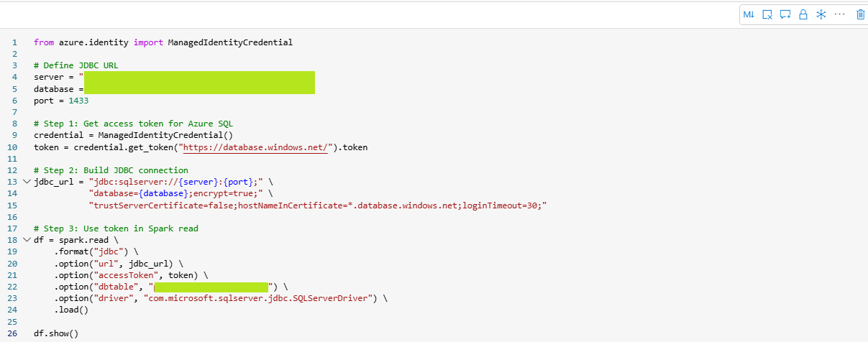Click line number 10 in the gutter
The width and height of the screenshot is (868, 342).
pyautogui.click(x=14, y=147)
